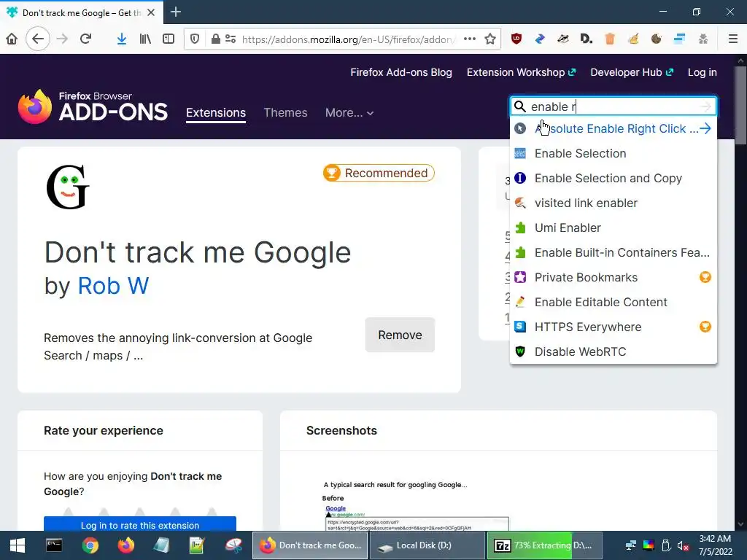Click the cookie extension icon
This screenshot has height=560, width=747.
tap(657, 39)
